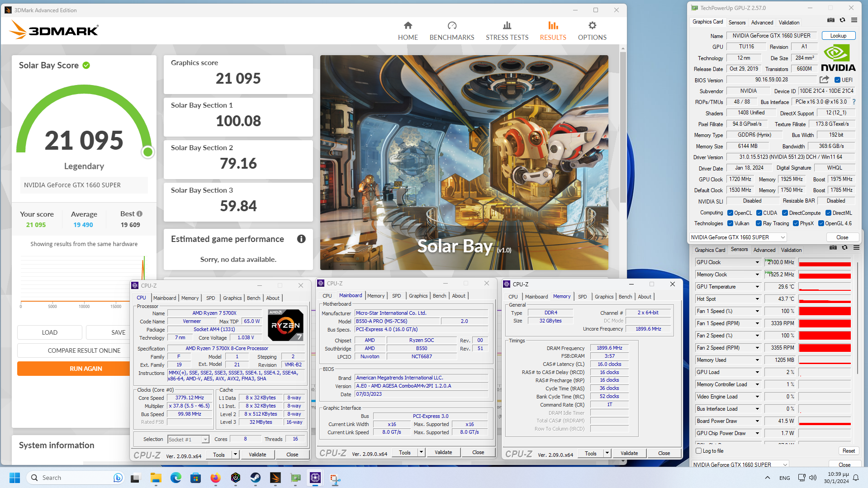Open Firefox from the taskbar
The width and height of the screenshot is (868, 488).
[215, 478]
